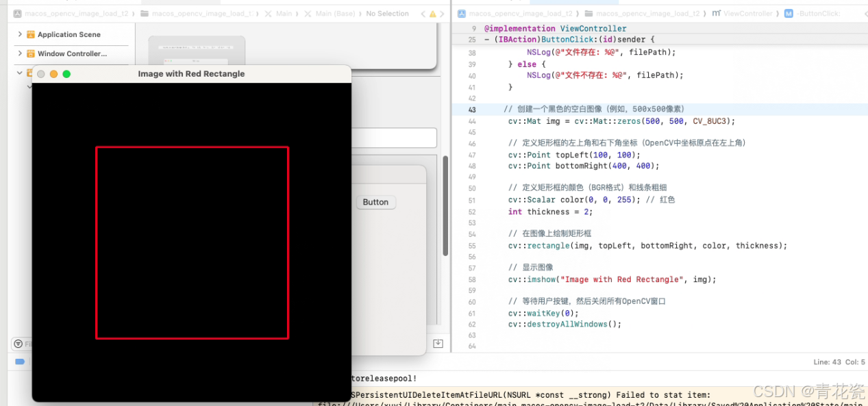Click the No Selection breadcrumb
This screenshot has width=868, height=406.
pos(387,14)
